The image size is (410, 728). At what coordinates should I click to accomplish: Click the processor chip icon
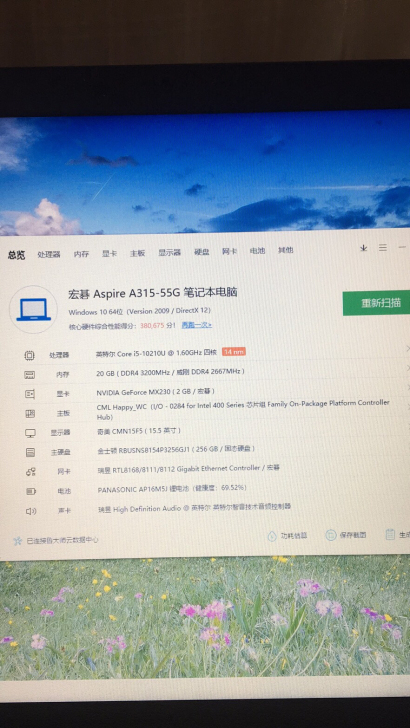[29, 356]
